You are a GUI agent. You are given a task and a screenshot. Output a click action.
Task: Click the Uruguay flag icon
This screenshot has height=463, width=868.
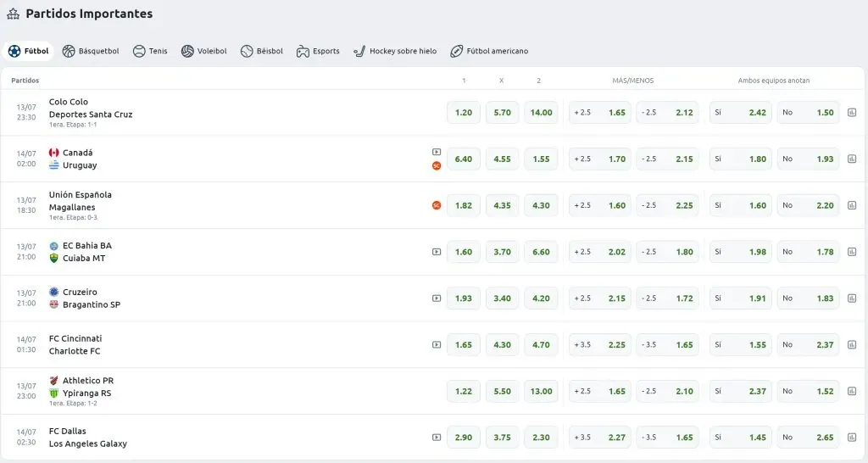coord(53,165)
